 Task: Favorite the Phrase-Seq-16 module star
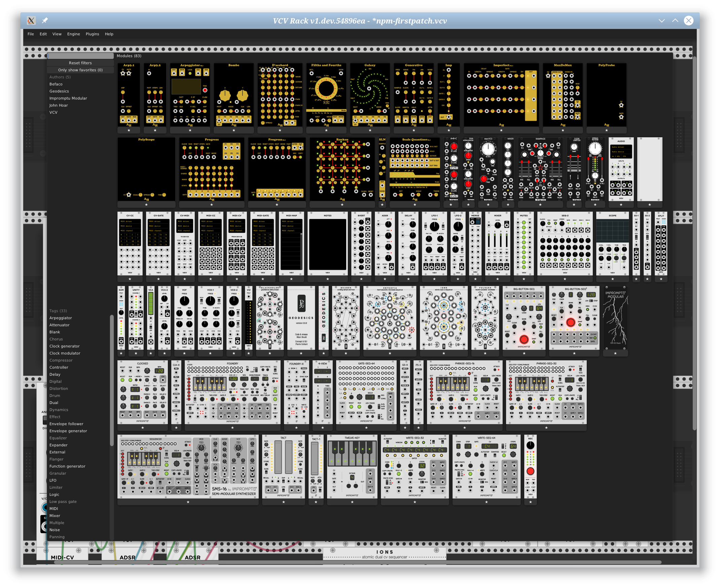pos(465,428)
